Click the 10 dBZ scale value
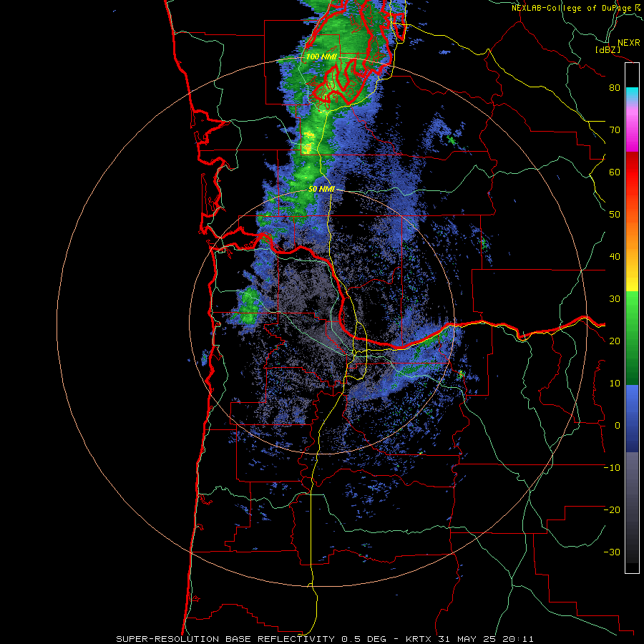 point(615,384)
